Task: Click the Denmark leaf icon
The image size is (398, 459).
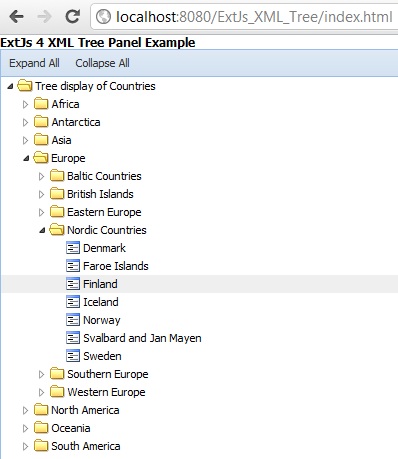Action: point(73,248)
